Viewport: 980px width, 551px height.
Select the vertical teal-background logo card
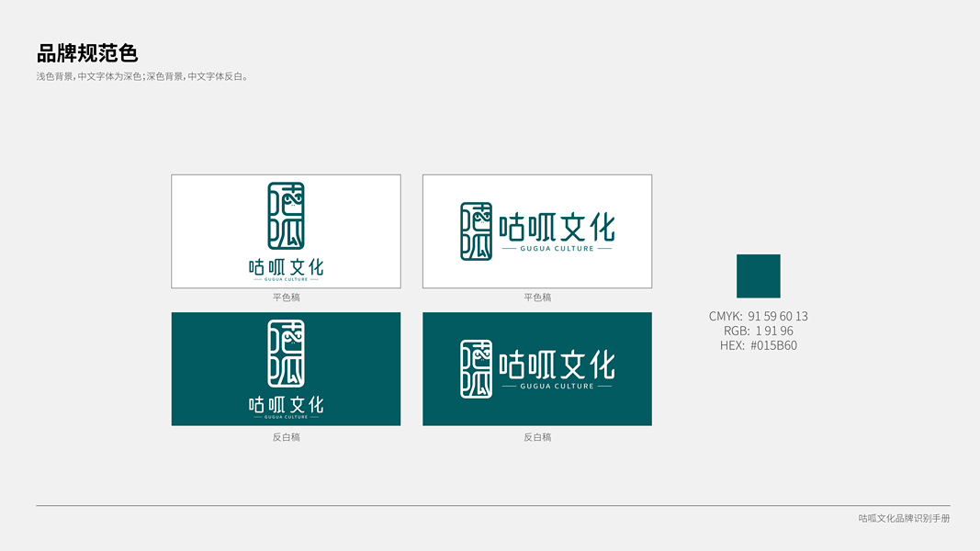point(287,369)
